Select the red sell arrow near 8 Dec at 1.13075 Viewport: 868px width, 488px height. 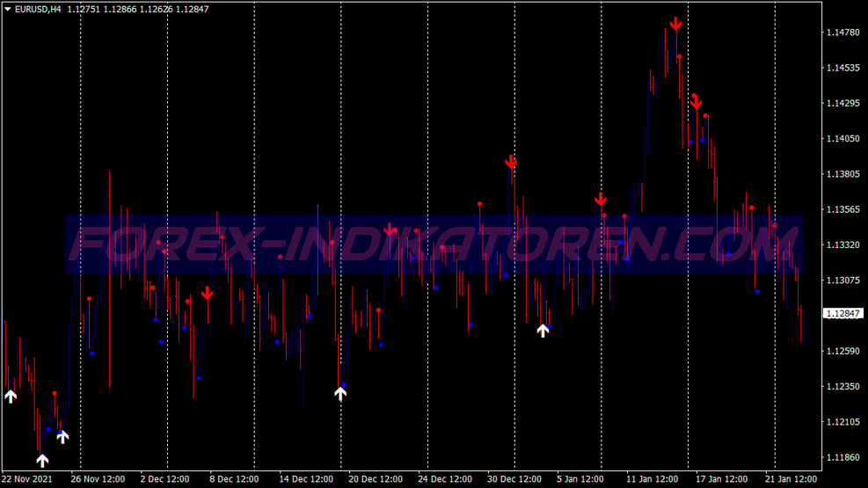click(x=207, y=294)
